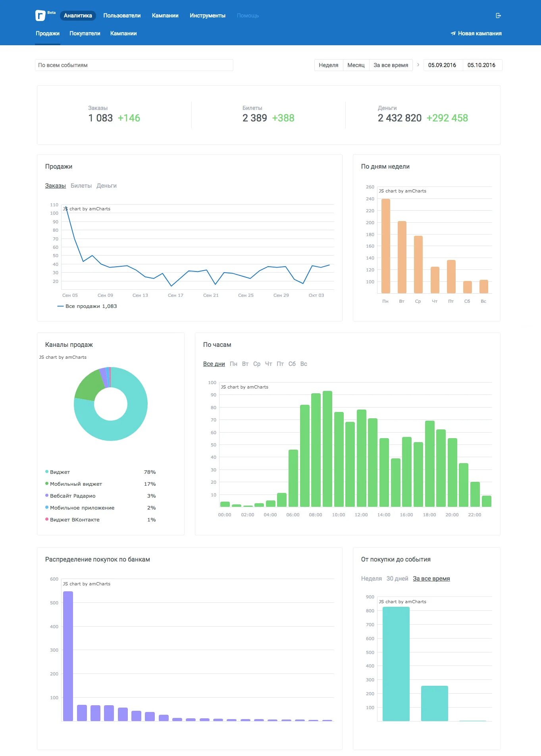Click the tallest teal bar in От покупки chart
Screen dimensions: 541x756
pyautogui.click(x=396, y=664)
